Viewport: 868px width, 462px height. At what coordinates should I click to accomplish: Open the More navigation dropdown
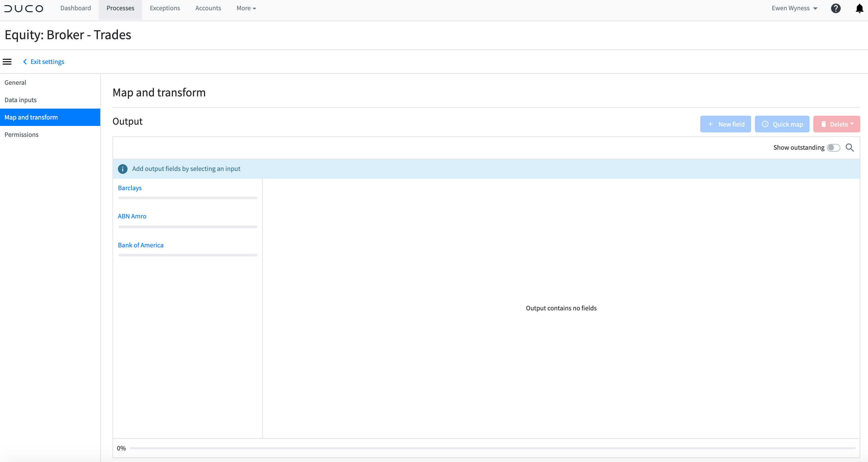tap(246, 8)
